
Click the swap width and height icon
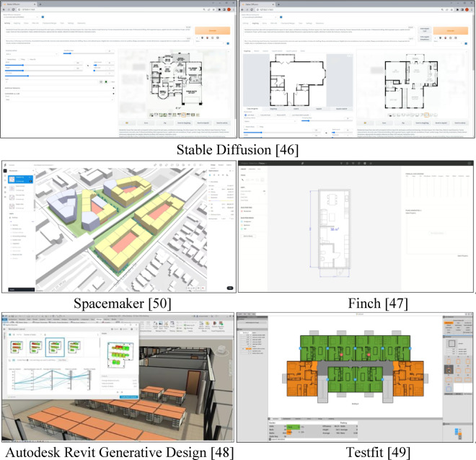[x=88, y=66]
